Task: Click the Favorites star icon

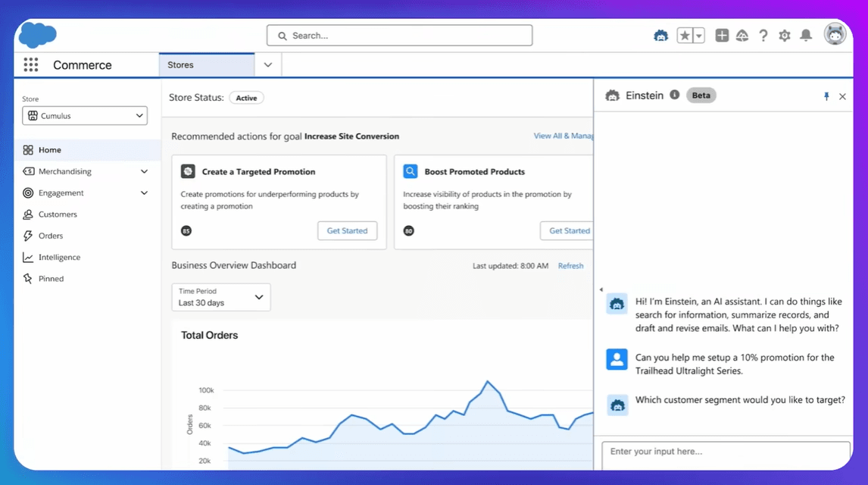Action: pyautogui.click(x=685, y=36)
